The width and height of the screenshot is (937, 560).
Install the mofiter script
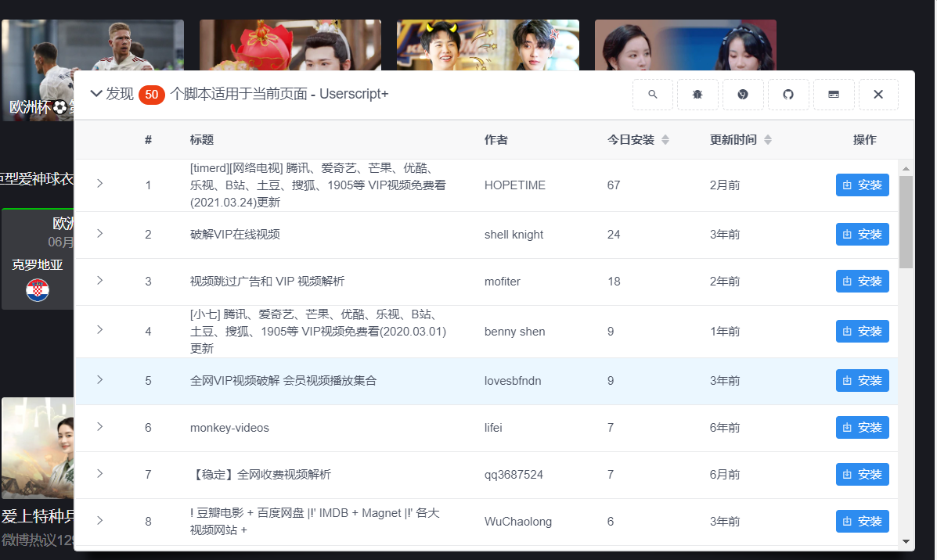pyautogui.click(x=863, y=282)
